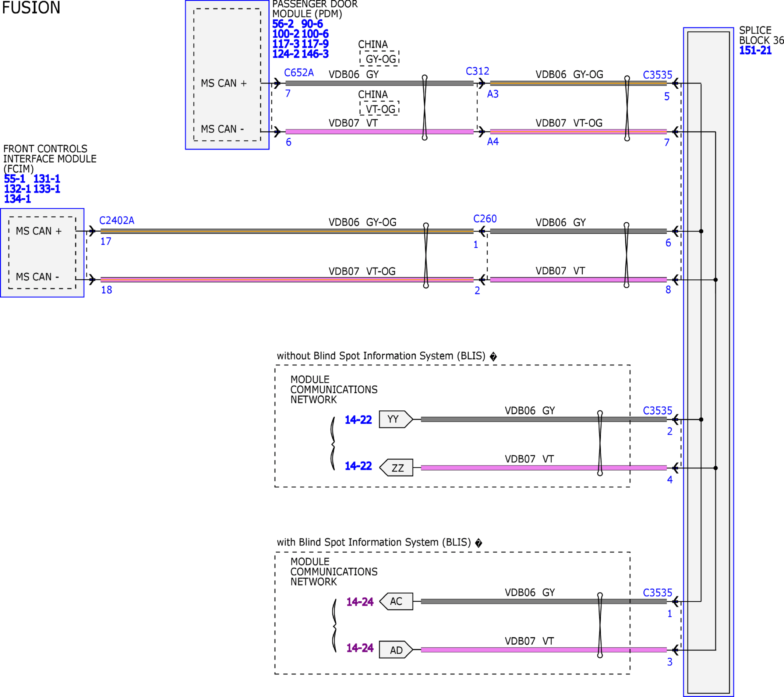This screenshot has width=784, height=697.
Task: Follow the 132-1 page link
Action: [x=17, y=189]
